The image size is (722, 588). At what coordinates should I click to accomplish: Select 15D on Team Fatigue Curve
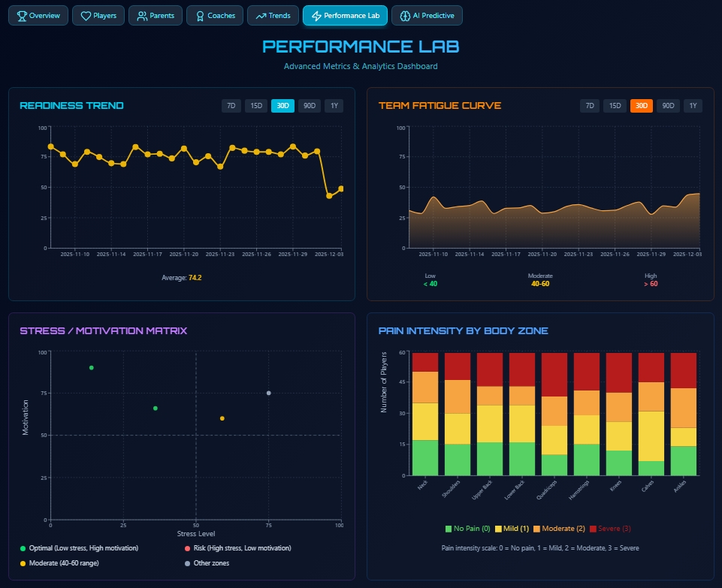pyautogui.click(x=615, y=106)
